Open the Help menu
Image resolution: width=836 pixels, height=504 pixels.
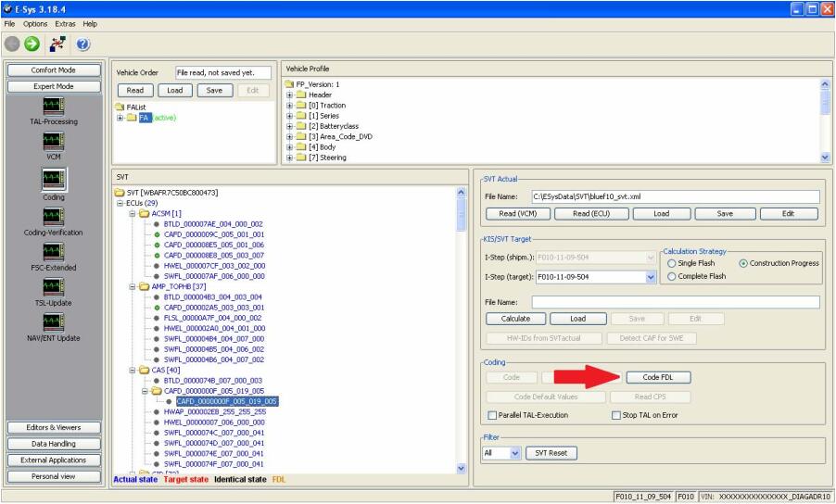[90, 24]
